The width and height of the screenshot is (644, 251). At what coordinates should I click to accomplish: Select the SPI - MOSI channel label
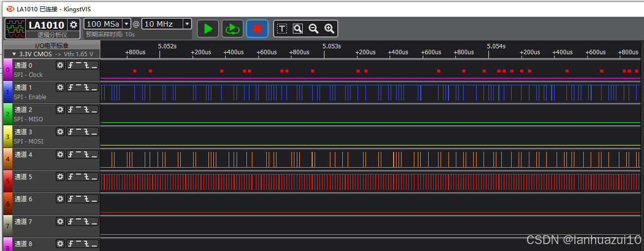pyautogui.click(x=28, y=142)
